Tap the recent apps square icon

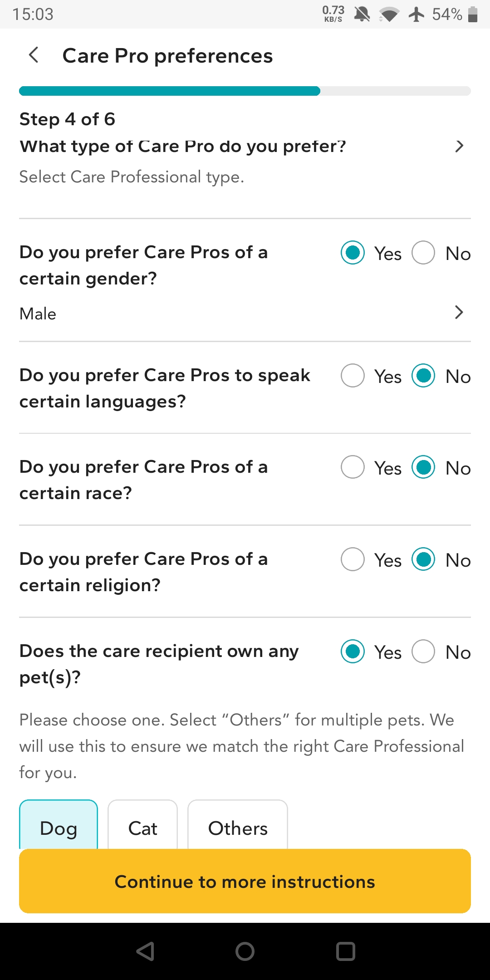(345, 951)
